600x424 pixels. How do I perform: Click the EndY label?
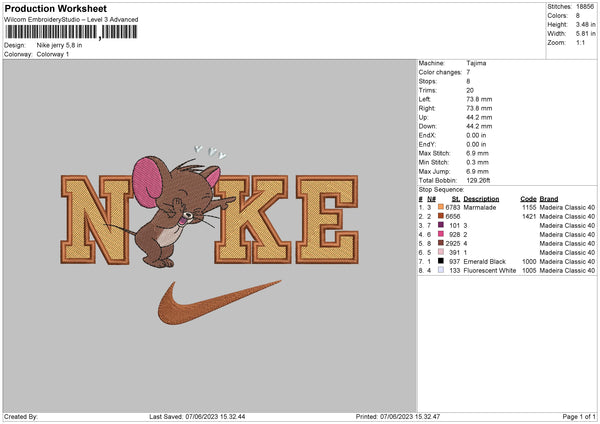[x=427, y=144]
